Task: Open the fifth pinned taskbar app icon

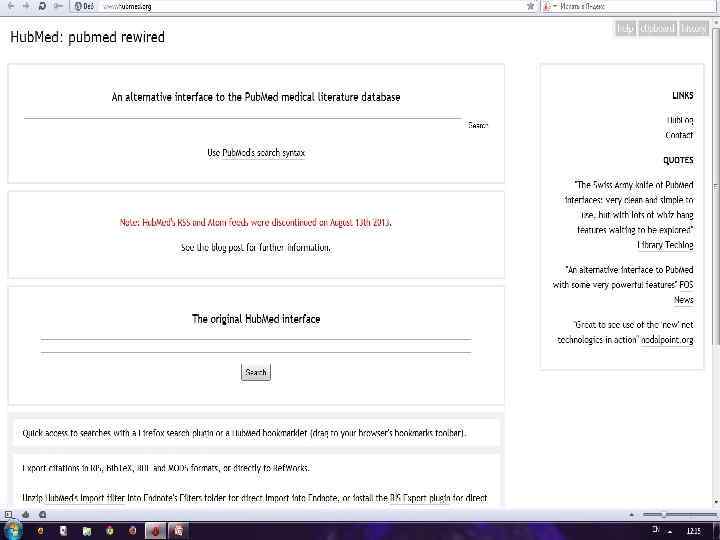Action: 132,531
